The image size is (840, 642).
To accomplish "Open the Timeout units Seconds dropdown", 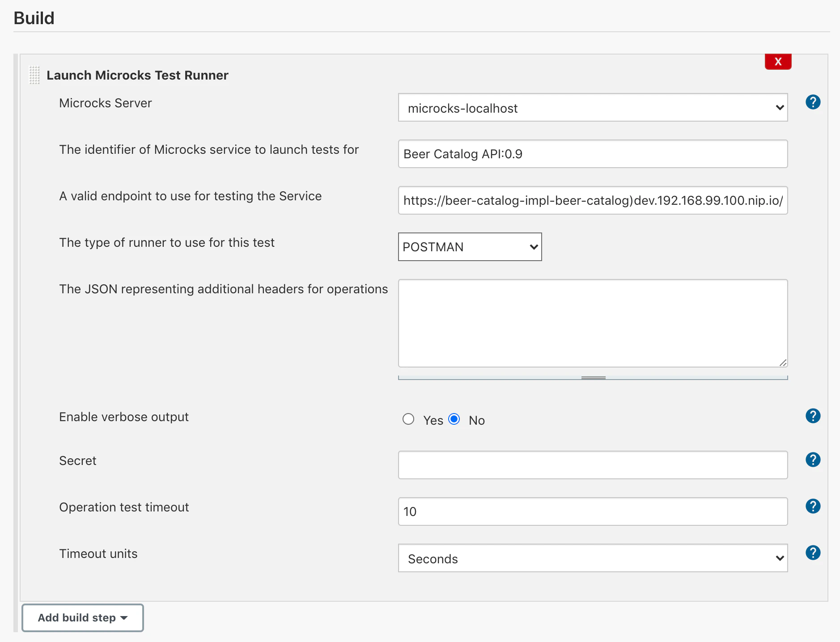I will 593,558.
